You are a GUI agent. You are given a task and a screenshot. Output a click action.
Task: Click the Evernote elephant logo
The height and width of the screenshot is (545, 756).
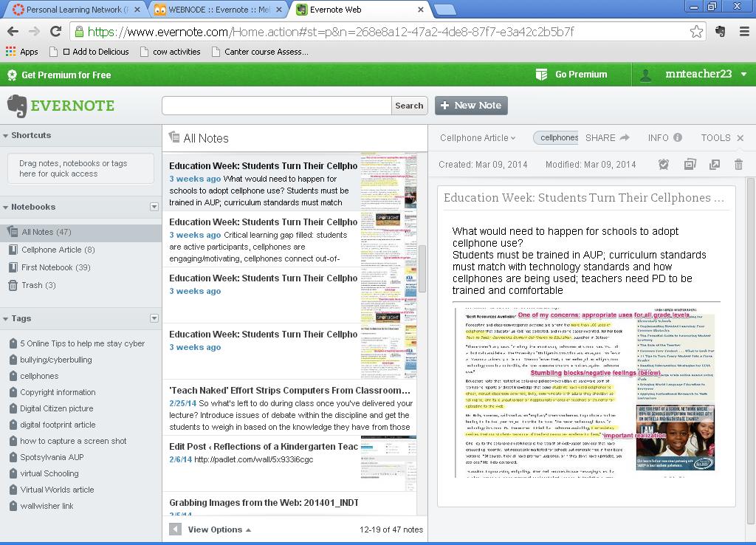click(18, 106)
